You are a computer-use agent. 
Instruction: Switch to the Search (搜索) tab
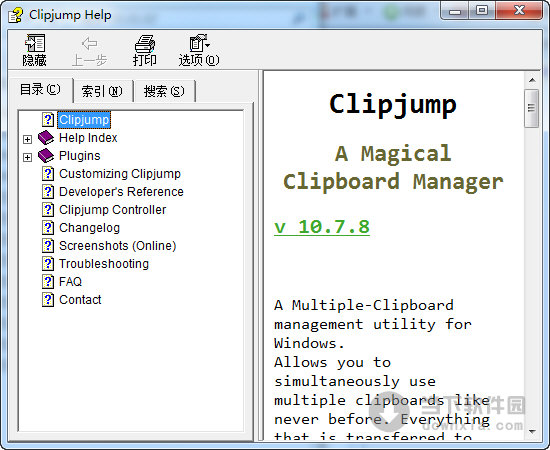pyautogui.click(x=164, y=92)
